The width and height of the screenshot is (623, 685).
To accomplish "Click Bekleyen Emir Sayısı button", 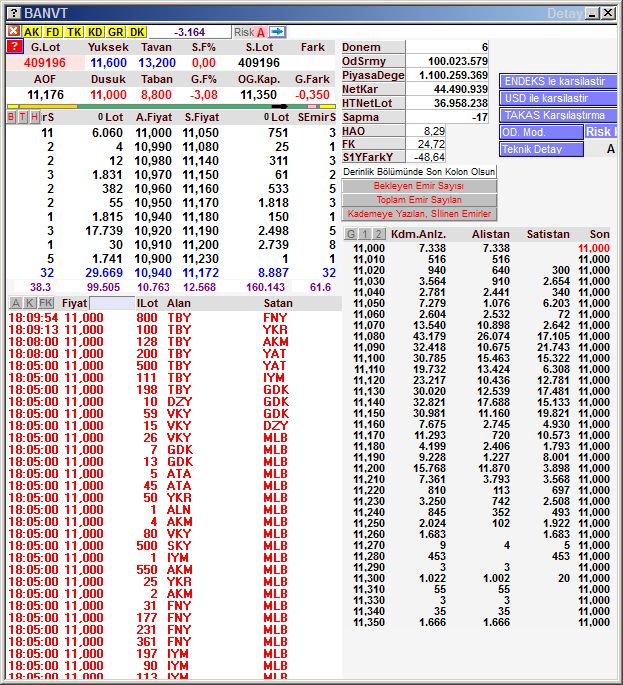I will [419, 186].
